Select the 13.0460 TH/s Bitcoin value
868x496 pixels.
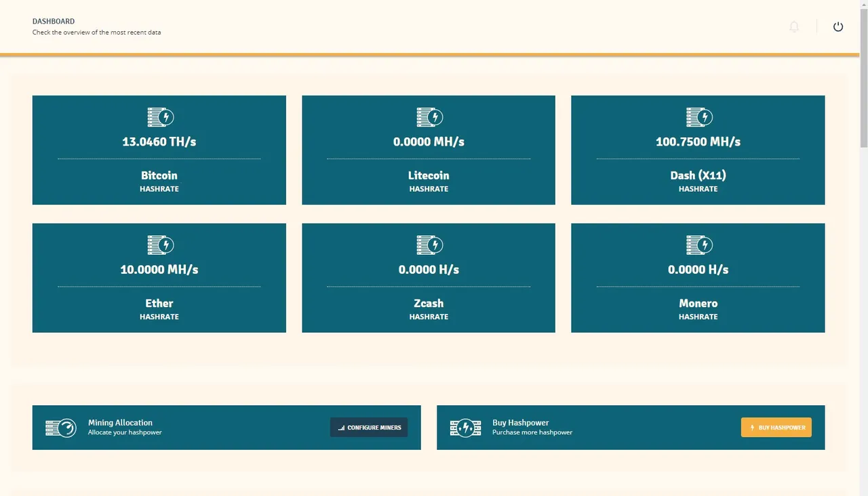coord(159,142)
